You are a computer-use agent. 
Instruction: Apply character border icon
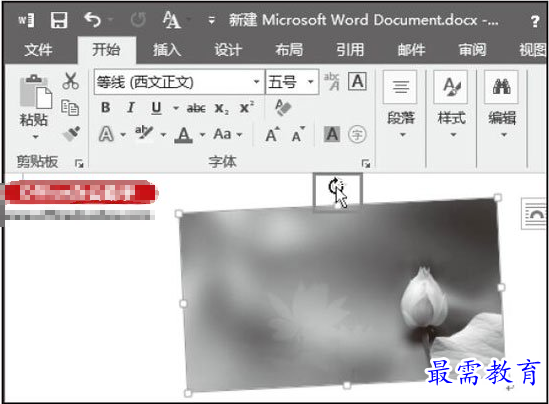click(x=357, y=81)
